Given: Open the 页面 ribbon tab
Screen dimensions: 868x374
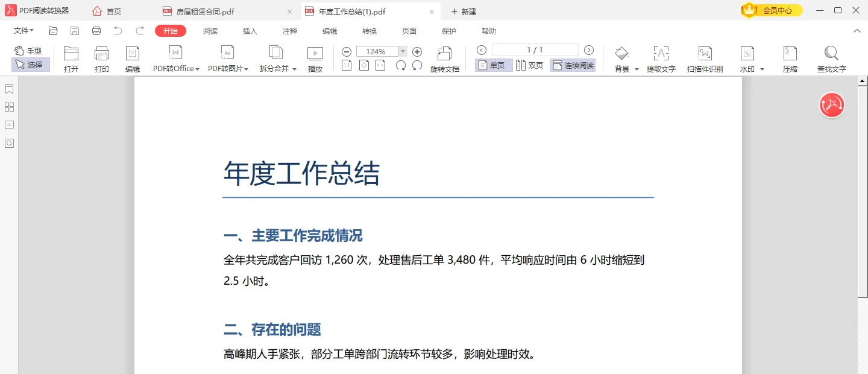Looking at the screenshot, I should click(x=409, y=31).
